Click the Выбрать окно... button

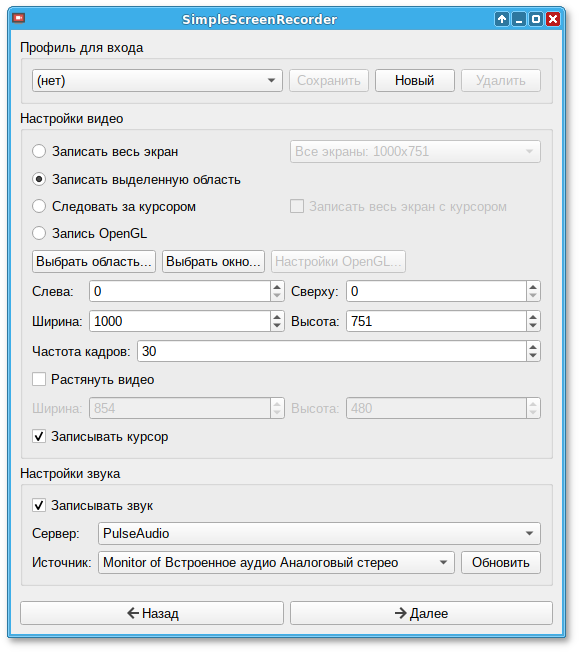(x=213, y=262)
